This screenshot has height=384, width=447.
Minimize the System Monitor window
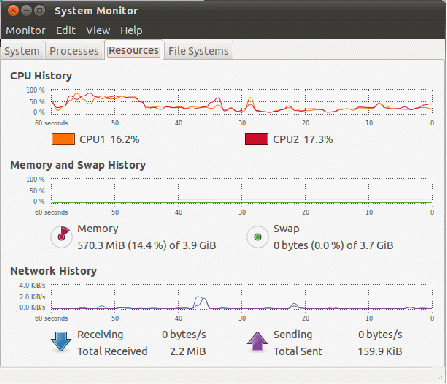point(26,11)
